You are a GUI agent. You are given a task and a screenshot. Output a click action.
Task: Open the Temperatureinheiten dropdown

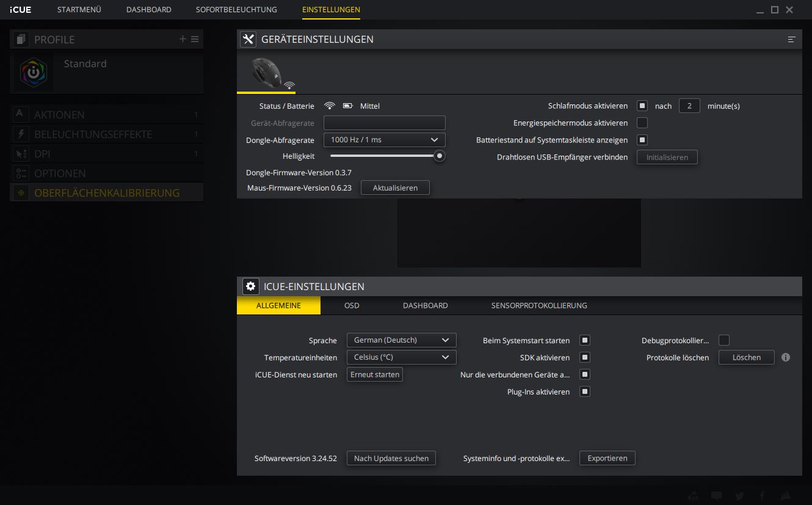click(x=401, y=357)
